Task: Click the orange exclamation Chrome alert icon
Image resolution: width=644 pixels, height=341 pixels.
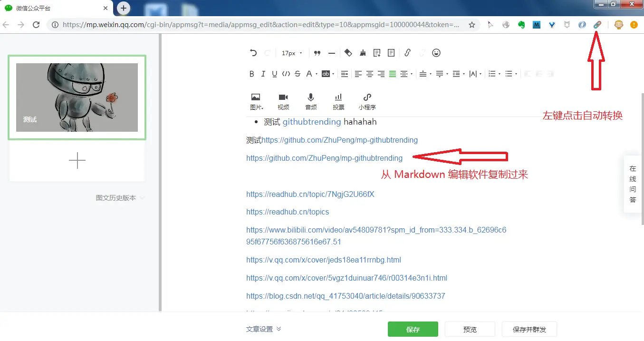Action: click(634, 25)
